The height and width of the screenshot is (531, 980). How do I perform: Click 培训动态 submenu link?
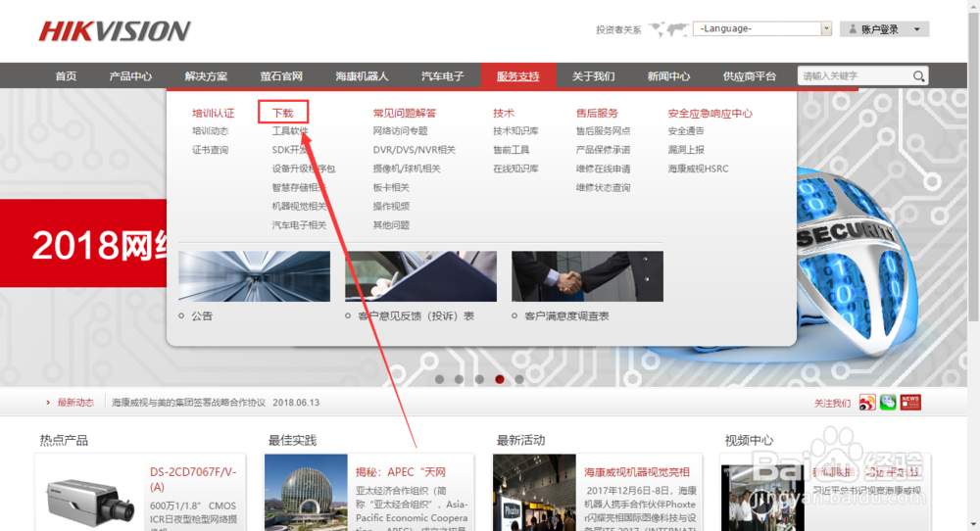(x=210, y=131)
